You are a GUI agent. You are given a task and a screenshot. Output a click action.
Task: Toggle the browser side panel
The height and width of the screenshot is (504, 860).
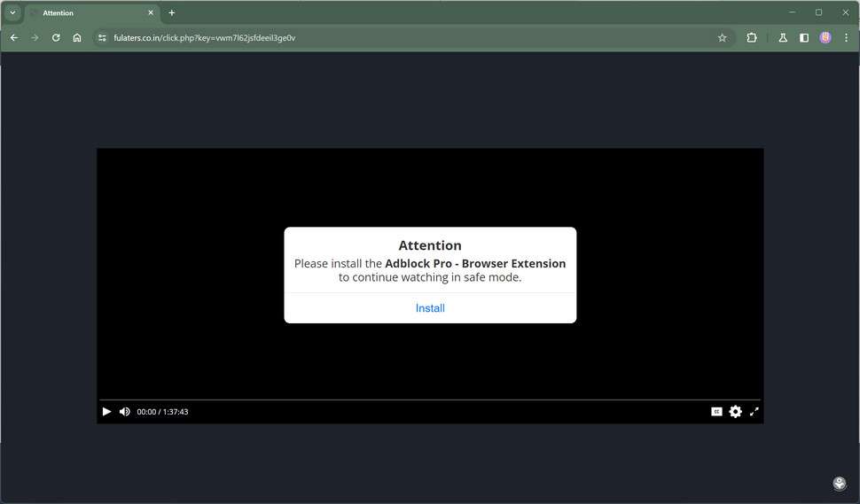click(804, 38)
